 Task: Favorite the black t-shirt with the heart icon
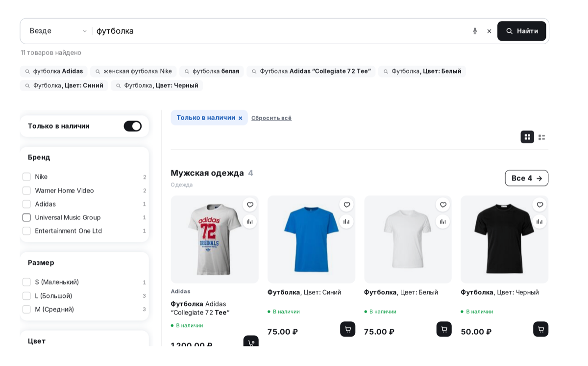(539, 205)
